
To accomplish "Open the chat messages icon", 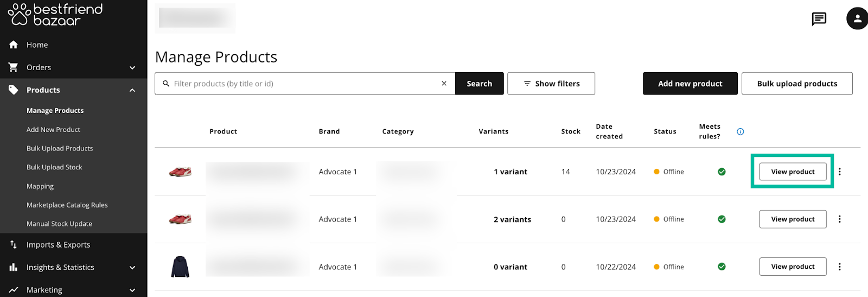I will [x=819, y=19].
